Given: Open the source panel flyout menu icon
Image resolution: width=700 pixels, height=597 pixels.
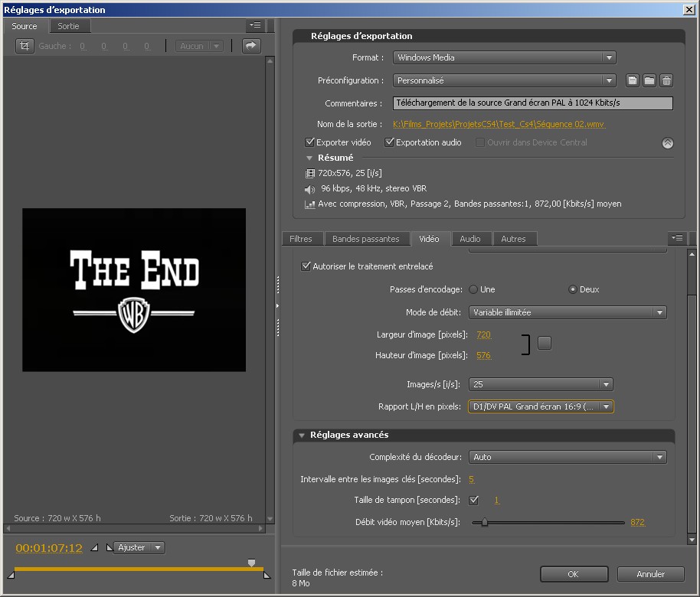Looking at the screenshot, I should click(x=255, y=25).
